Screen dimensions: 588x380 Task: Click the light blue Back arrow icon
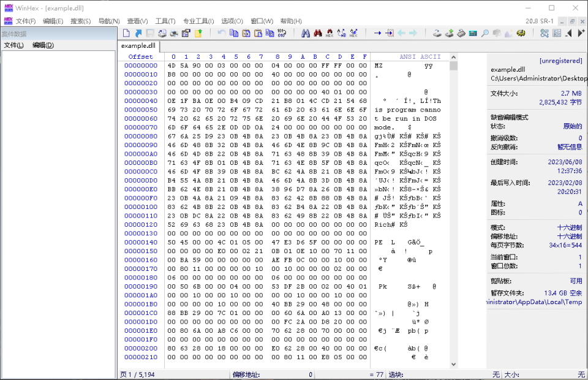pos(401,33)
